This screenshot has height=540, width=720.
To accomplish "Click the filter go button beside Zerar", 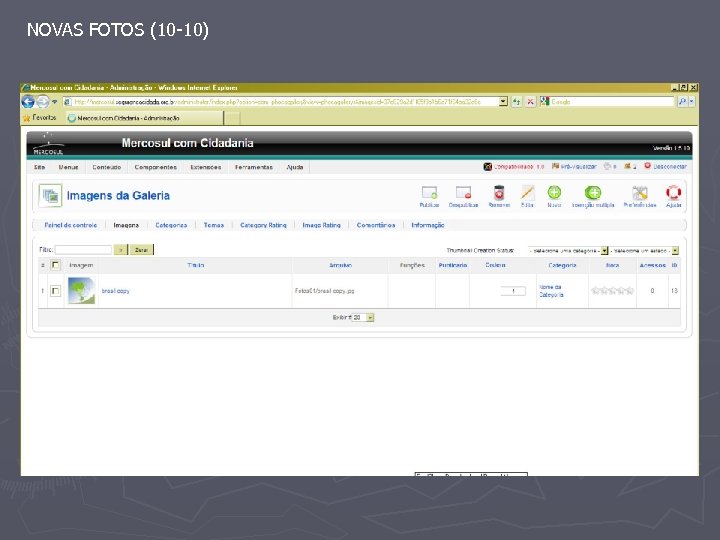I will coord(120,250).
